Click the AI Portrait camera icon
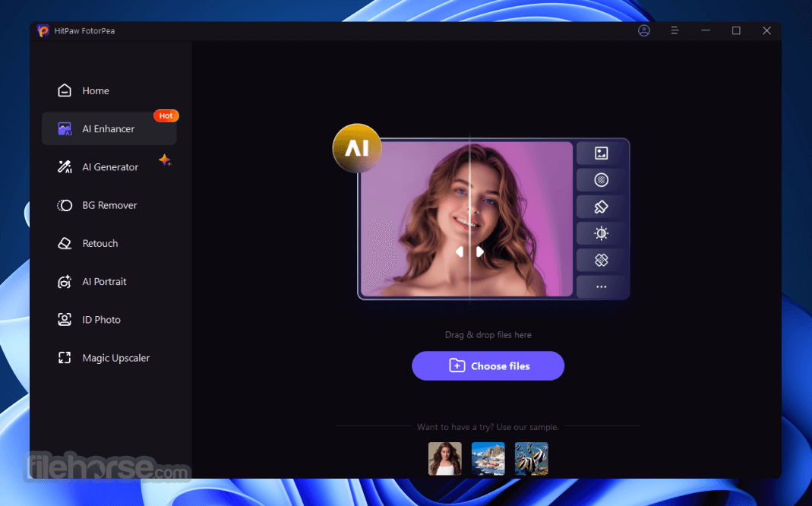Image resolution: width=812 pixels, height=506 pixels. 65,282
